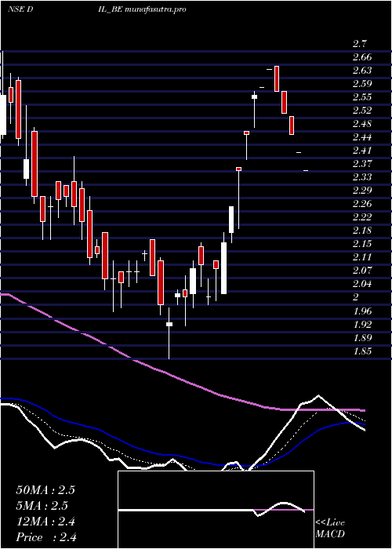
Task: Select the 2.18 price axis label
Action: [x=362, y=231]
